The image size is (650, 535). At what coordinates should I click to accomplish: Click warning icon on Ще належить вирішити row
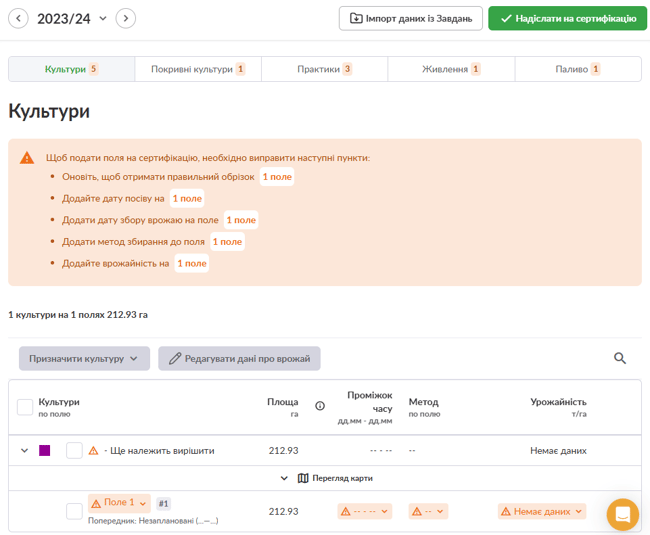pyautogui.click(x=94, y=451)
